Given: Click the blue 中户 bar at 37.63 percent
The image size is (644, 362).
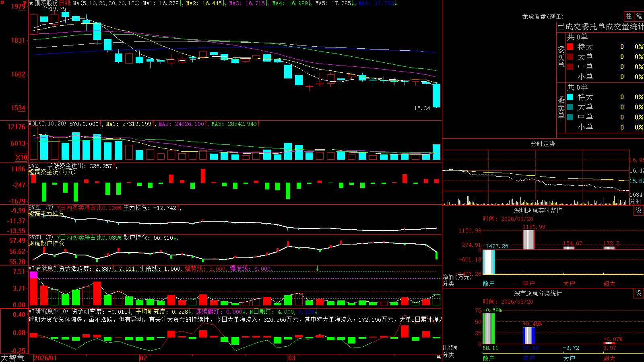Looking at the screenshot, I should pyautogui.click(x=529, y=335).
